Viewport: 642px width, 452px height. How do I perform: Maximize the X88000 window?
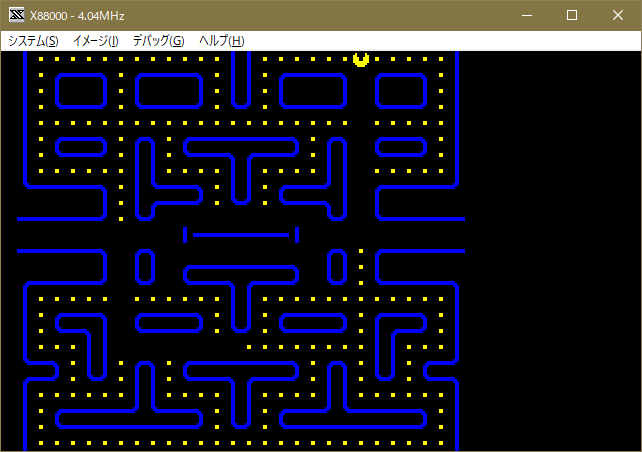click(572, 16)
